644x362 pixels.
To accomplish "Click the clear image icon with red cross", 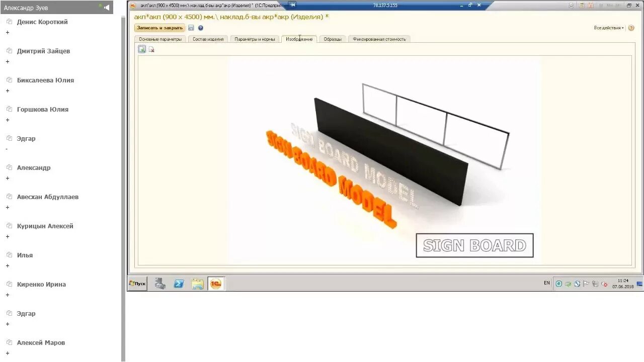I will click(151, 49).
